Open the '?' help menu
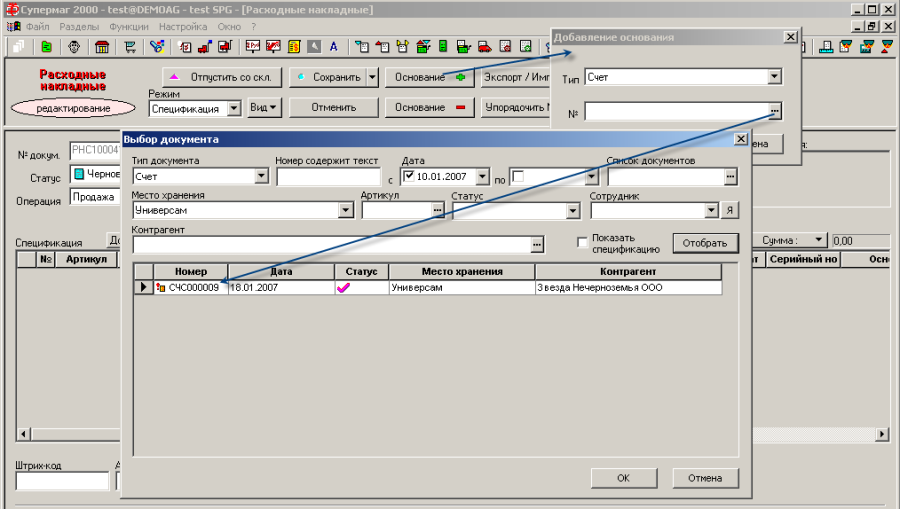 coord(254,26)
